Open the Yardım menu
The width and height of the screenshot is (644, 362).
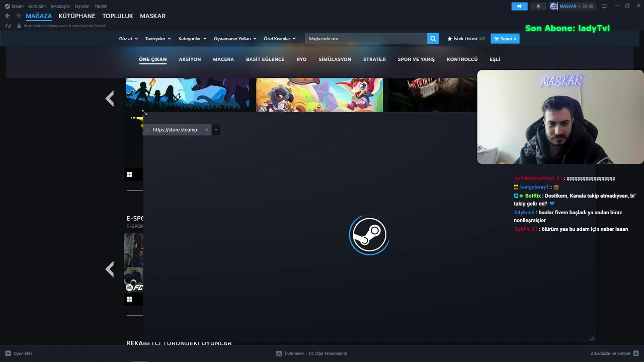click(101, 6)
